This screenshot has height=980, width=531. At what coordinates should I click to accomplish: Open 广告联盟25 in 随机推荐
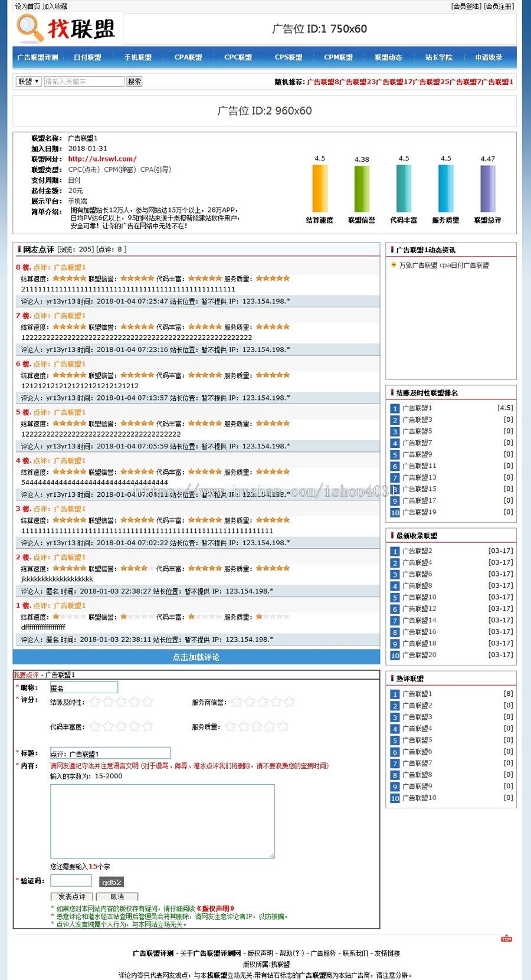(431, 82)
